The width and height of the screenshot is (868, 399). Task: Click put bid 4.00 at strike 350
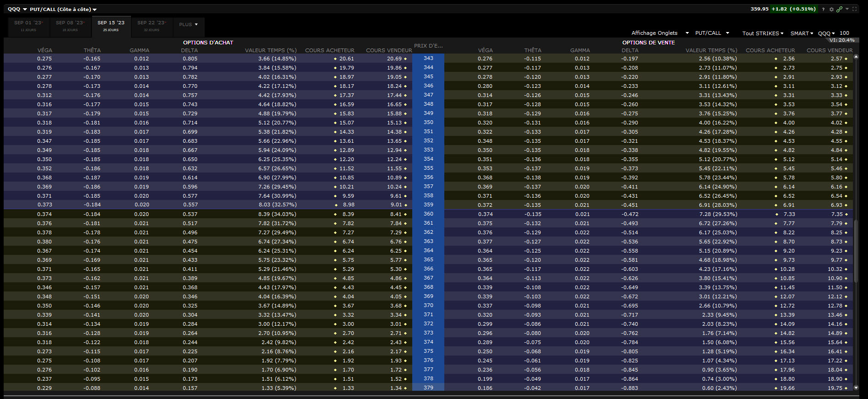click(789, 123)
